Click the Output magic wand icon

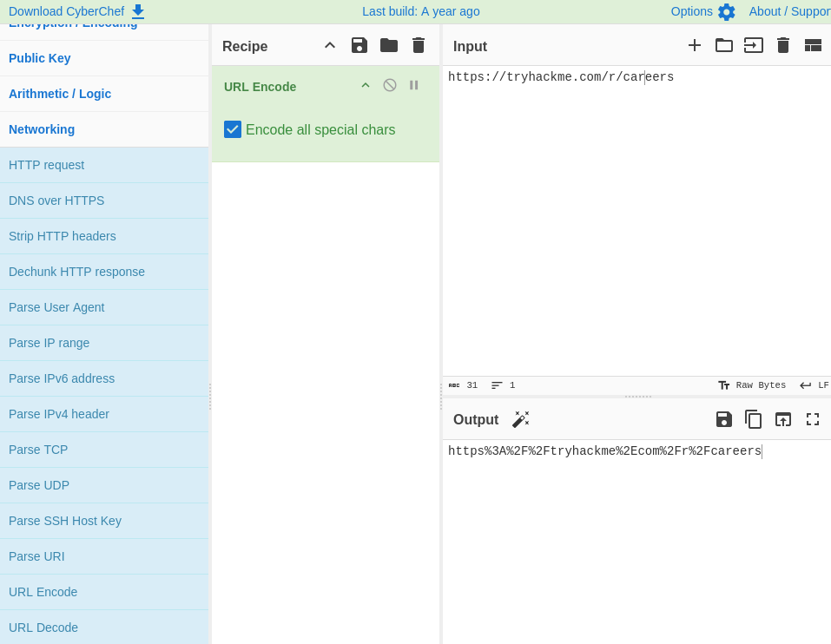[x=521, y=419]
